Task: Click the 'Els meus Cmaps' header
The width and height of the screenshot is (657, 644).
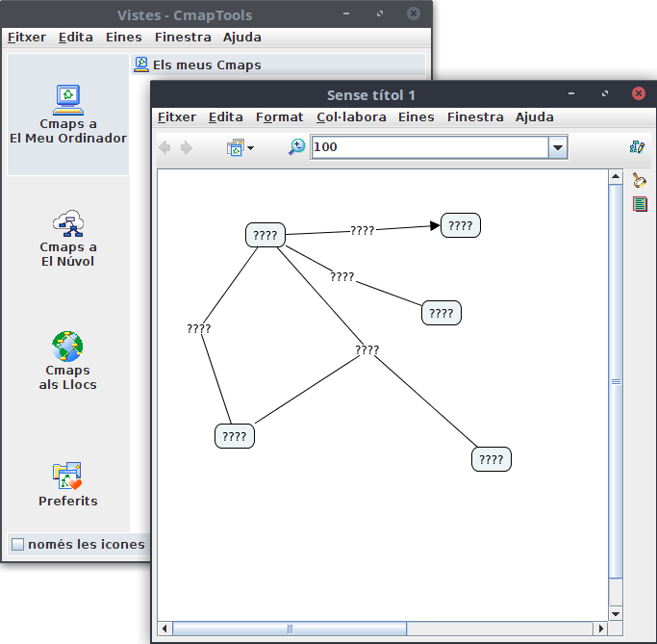Action: click(207, 65)
